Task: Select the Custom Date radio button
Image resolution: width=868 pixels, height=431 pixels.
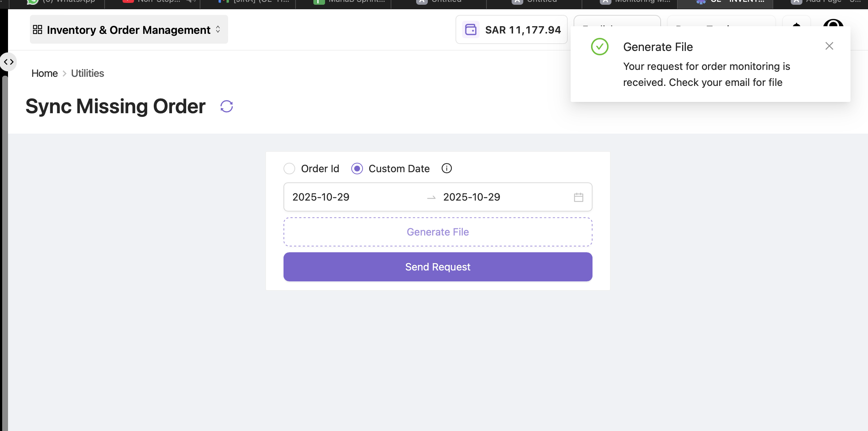Action: click(x=356, y=169)
